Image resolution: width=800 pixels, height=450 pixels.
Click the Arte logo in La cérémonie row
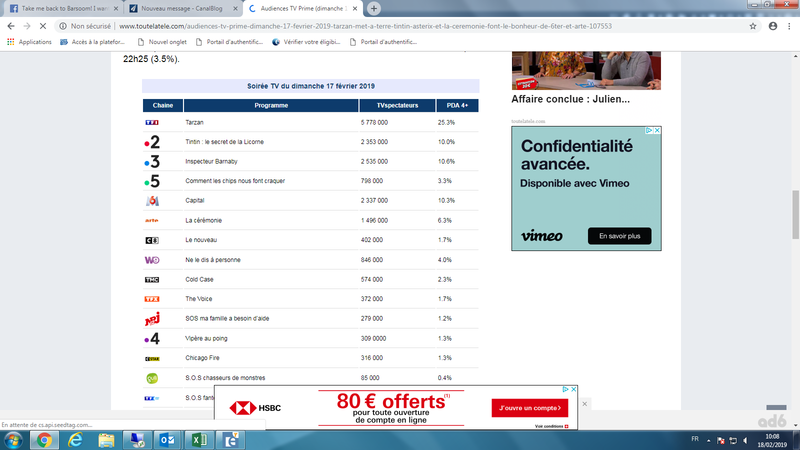pos(152,220)
